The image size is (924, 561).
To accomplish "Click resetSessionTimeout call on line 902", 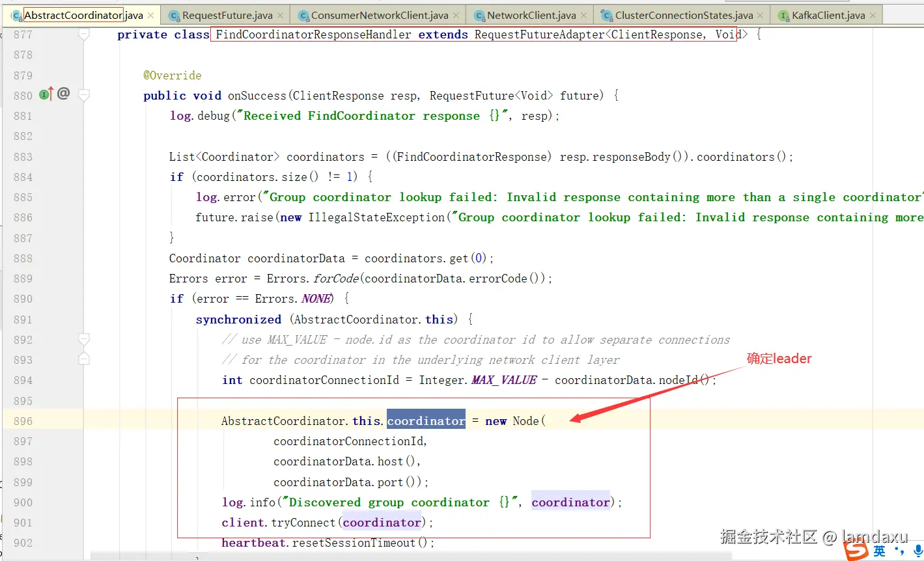I will click(x=354, y=543).
